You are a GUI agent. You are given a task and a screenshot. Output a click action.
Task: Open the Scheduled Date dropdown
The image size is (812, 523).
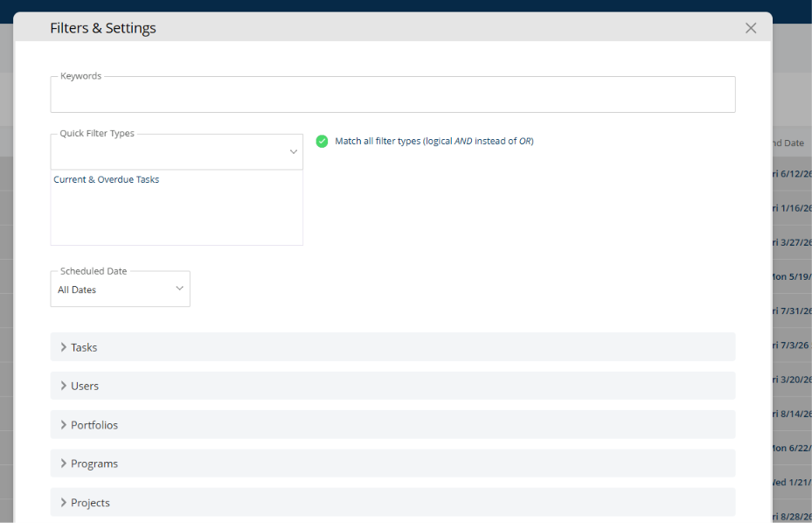coord(120,289)
